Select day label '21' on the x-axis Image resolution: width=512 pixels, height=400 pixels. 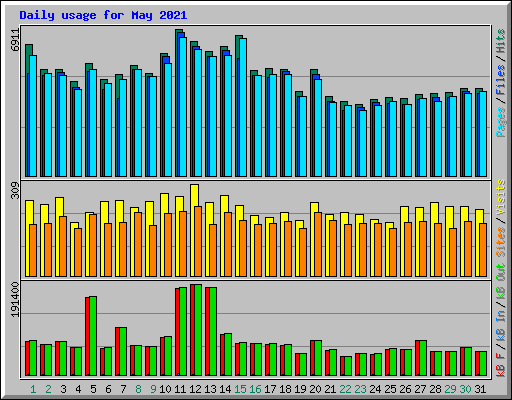(x=330, y=389)
